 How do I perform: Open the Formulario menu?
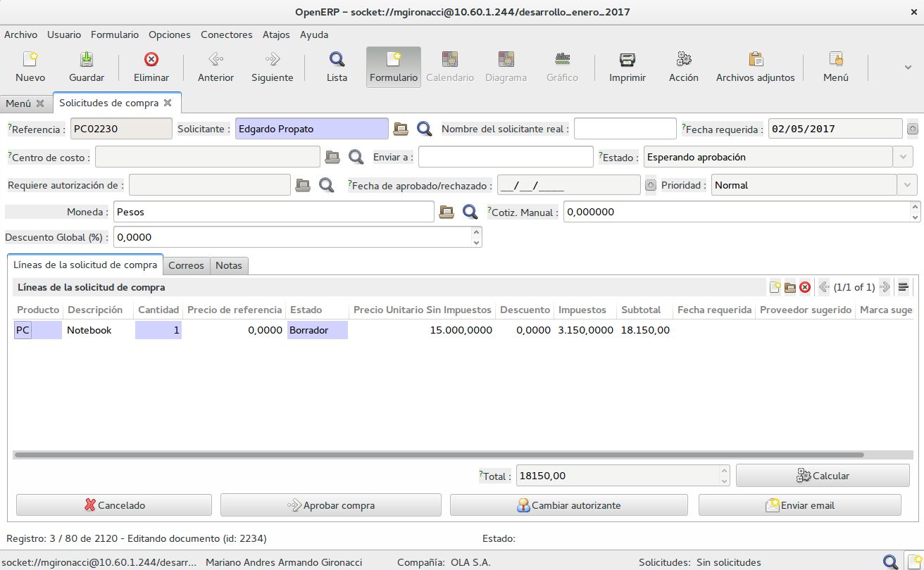[115, 34]
